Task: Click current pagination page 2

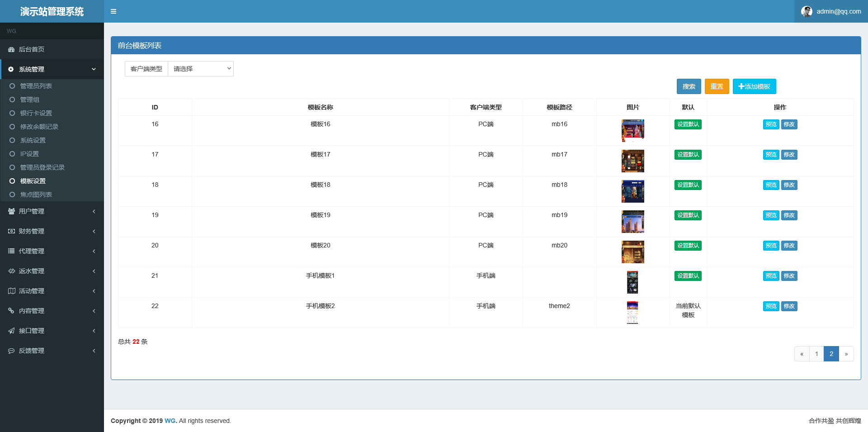Action: coord(831,354)
